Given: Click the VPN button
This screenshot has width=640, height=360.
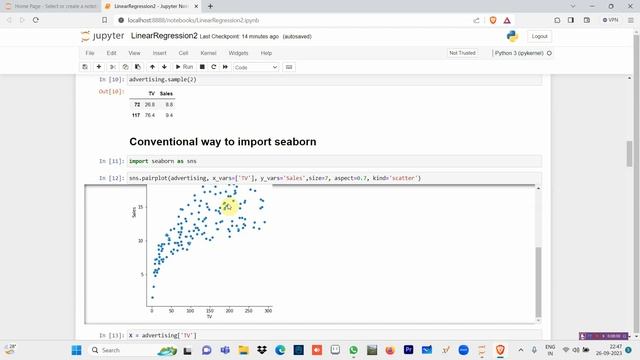Looking at the screenshot, I should (610, 20).
